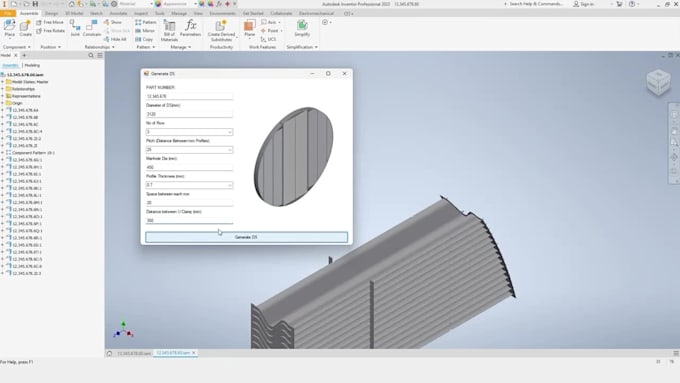Screen dimensions: 680x383
Task: Click the Create component tool
Action: (26, 28)
